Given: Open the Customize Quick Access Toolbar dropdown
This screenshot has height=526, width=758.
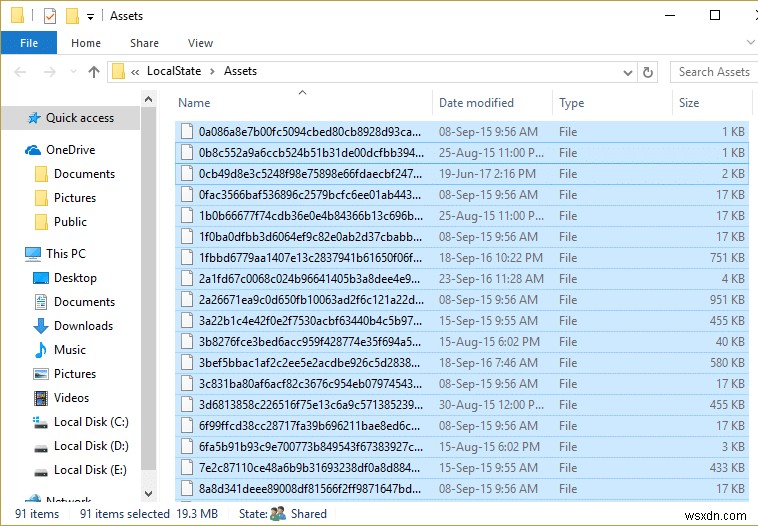Looking at the screenshot, I should [90, 16].
